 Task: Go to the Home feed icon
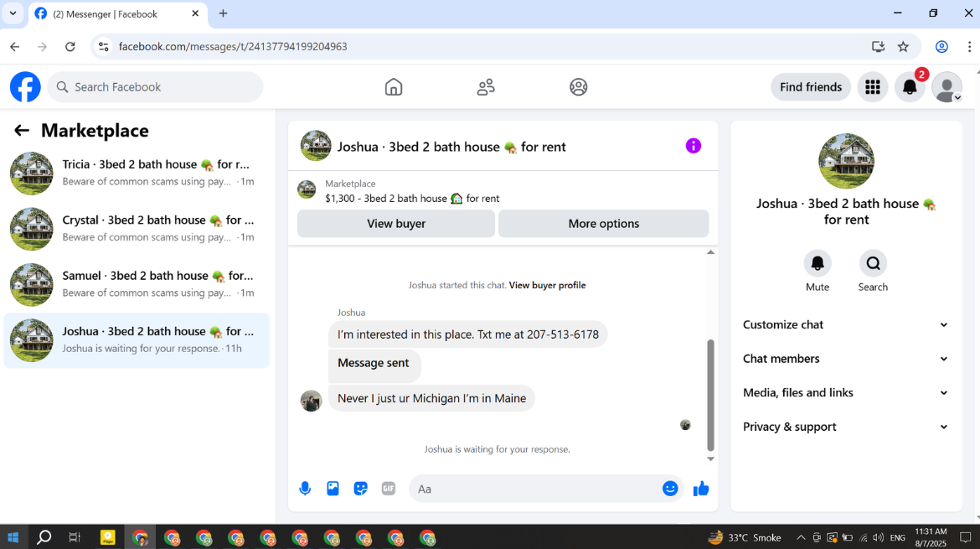pos(394,87)
